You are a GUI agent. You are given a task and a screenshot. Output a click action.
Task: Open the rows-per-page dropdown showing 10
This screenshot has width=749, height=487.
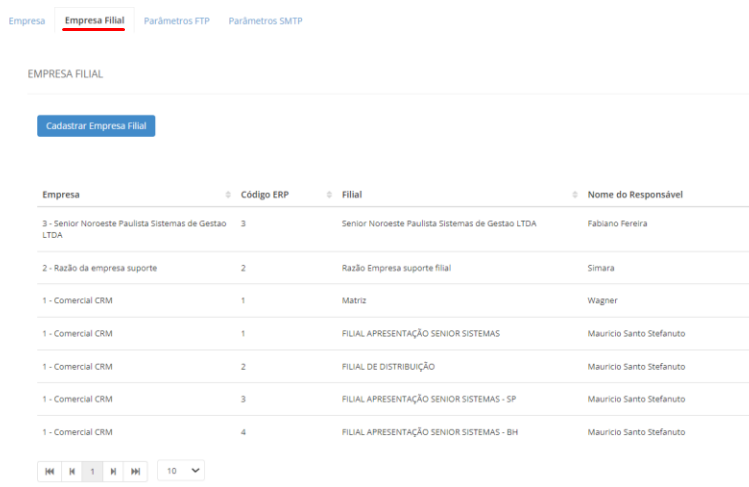[181, 470]
